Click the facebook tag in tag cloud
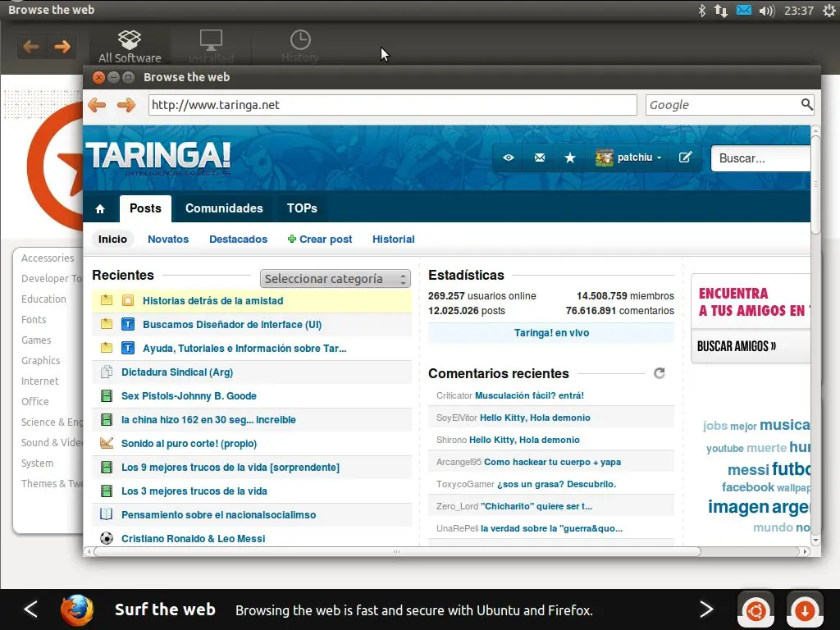This screenshot has width=840, height=630. click(x=748, y=487)
